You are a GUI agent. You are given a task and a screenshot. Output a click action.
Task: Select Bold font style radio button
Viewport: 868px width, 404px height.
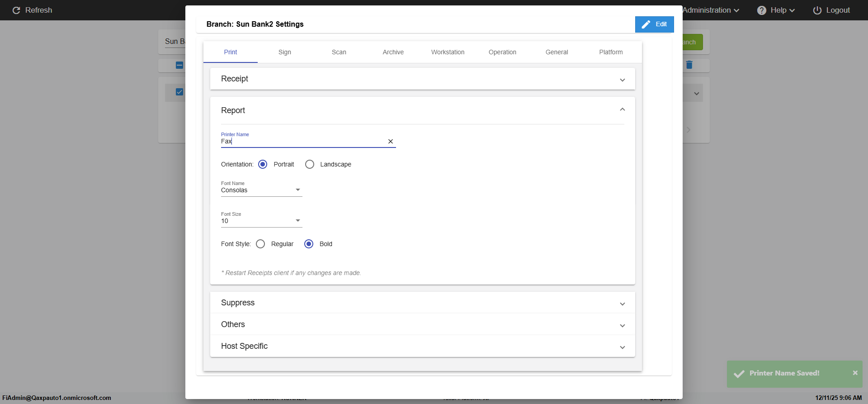click(309, 244)
